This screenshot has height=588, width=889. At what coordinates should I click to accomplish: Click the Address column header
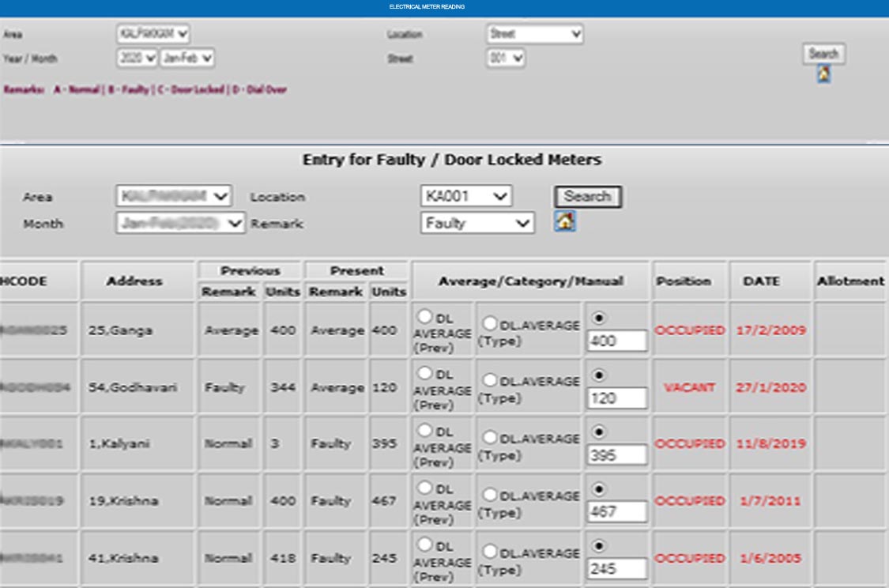[x=134, y=281]
